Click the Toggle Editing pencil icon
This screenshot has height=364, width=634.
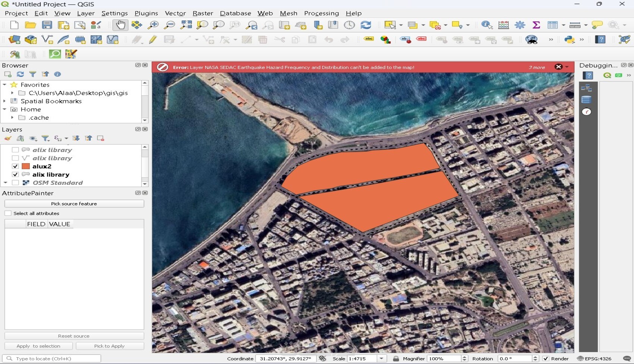coord(153,39)
